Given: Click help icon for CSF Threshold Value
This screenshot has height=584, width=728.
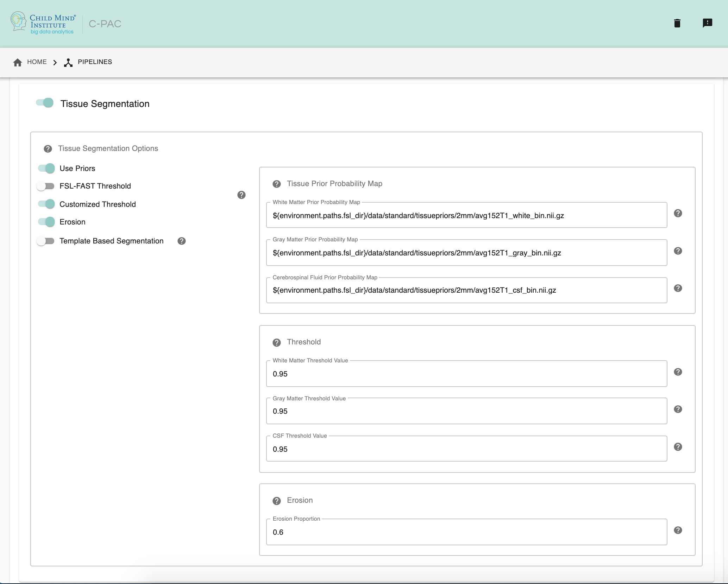Looking at the screenshot, I should [x=678, y=447].
